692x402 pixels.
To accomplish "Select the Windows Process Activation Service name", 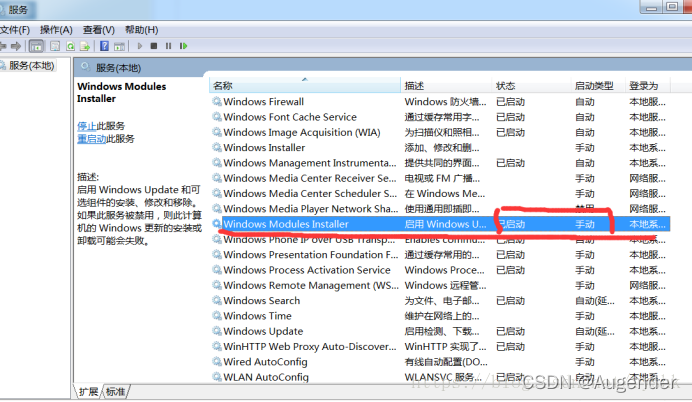I will (x=307, y=270).
